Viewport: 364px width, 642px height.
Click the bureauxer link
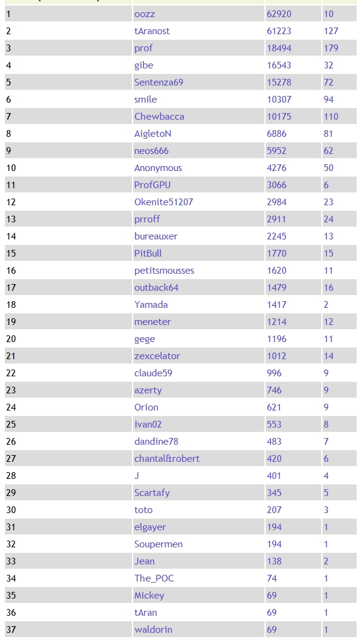tap(156, 236)
